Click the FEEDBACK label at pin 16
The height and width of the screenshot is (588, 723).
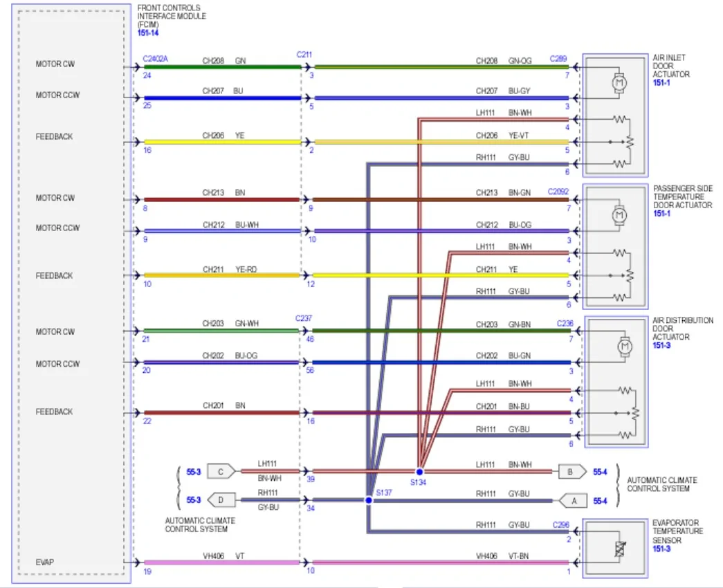pyautogui.click(x=54, y=136)
